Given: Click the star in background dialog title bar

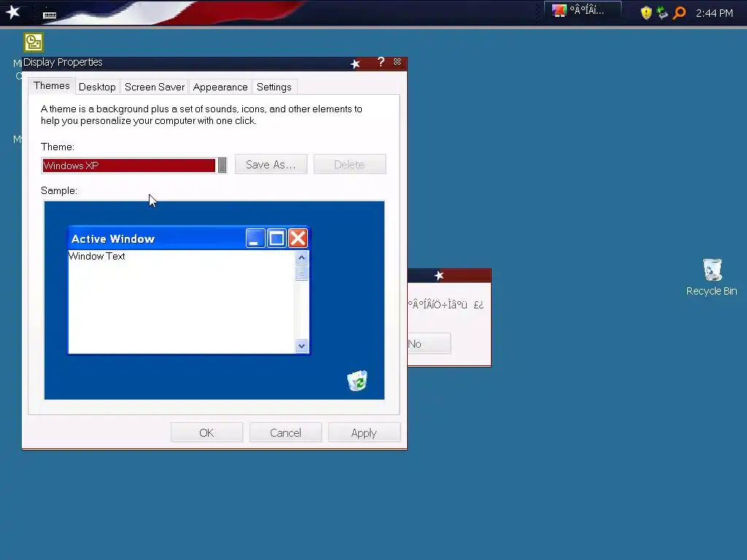Looking at the screenshot, I should click(439, 276).
